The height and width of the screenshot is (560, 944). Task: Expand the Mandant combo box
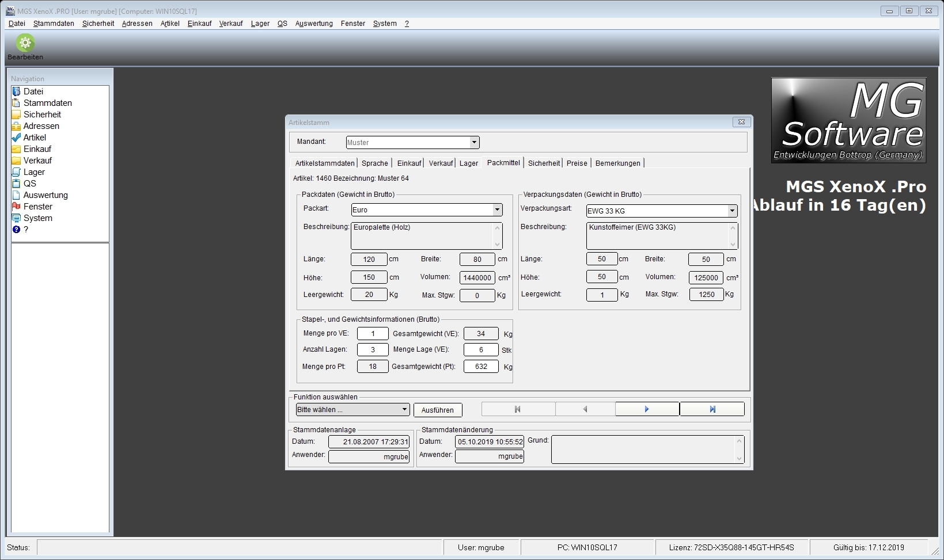474,143
